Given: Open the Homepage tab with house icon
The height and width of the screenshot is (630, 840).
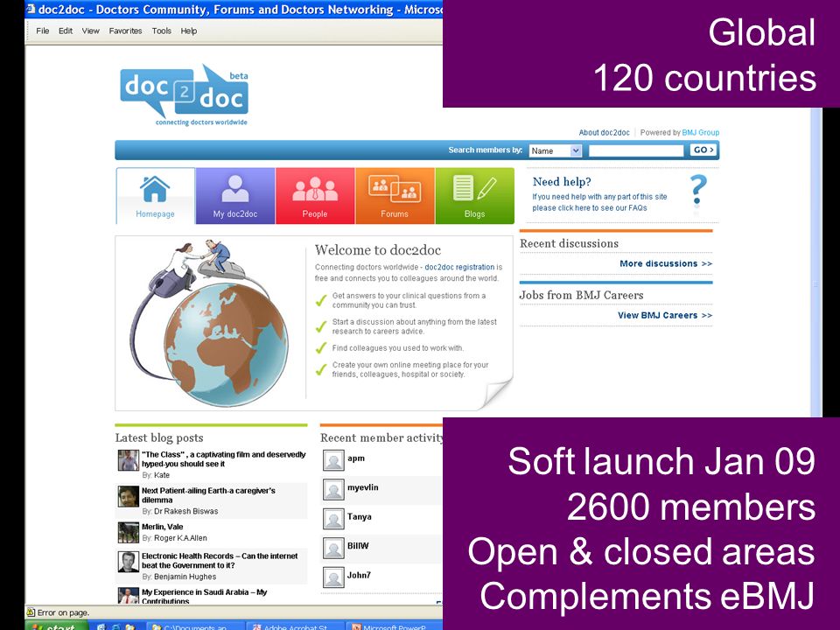Looking at the screenshot, I should tap(156, 195).
